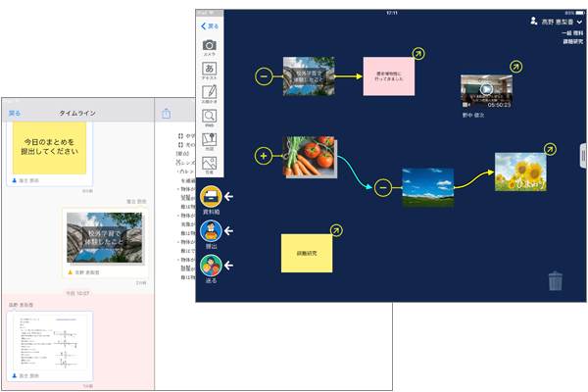Enlarge the sunflower card with its arrow icon
Image resolution: width=588 pixels, height=392 pixels.
click(x=550, y=150)
